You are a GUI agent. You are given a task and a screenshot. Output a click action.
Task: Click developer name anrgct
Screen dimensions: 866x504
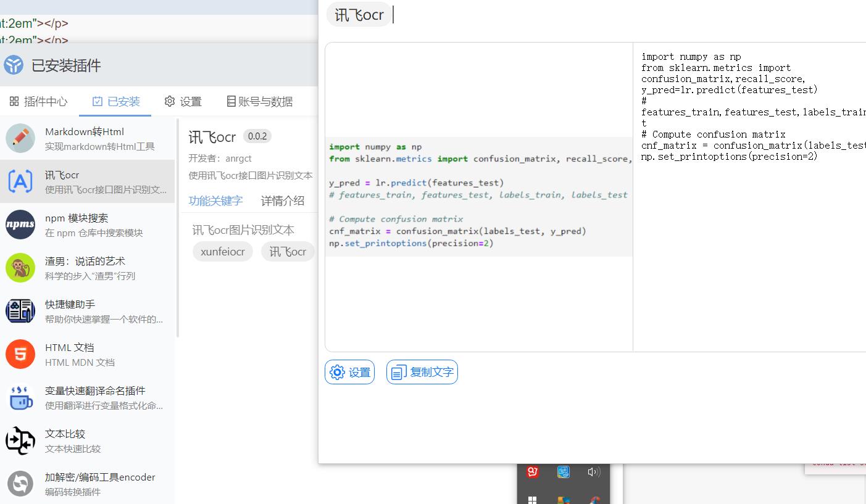(238, 159)
